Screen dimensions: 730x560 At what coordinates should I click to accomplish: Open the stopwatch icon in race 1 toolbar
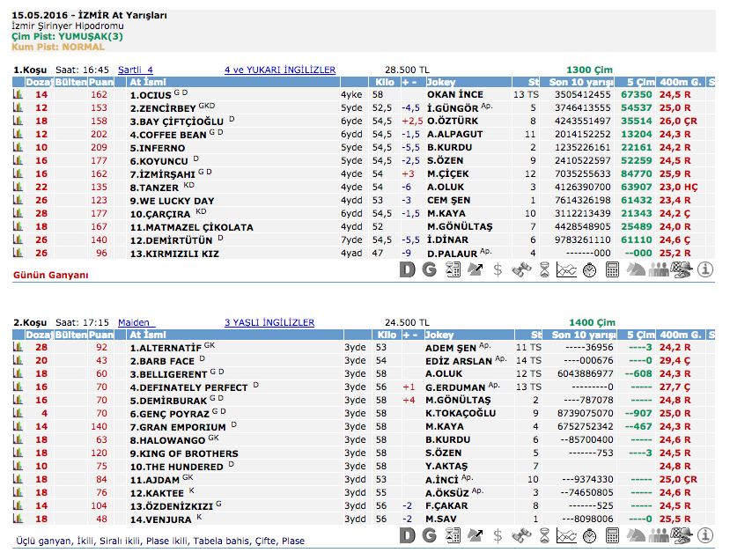(589, 269)
